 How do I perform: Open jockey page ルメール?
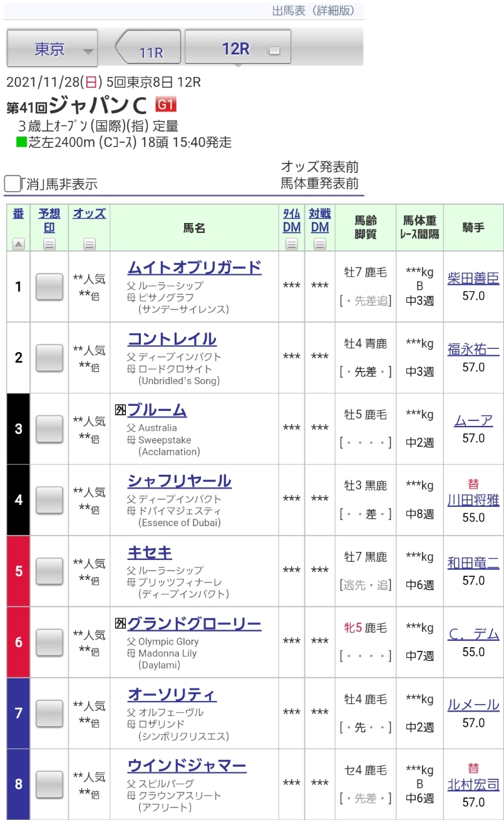point(473,705)
